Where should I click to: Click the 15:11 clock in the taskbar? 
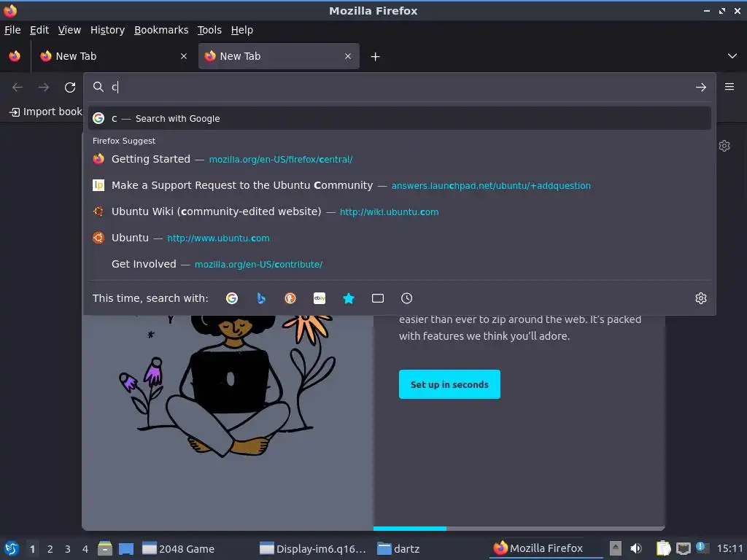coord(729,548)
